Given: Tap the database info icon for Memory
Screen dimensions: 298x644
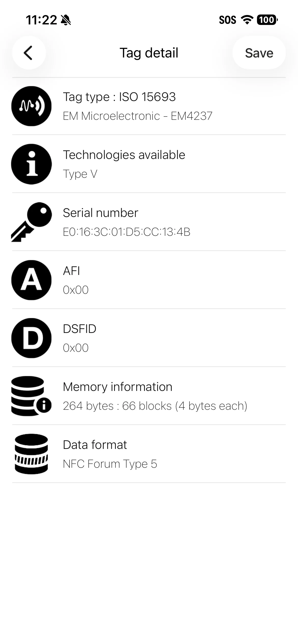Looking at the screenshot, I should [31, 396].
